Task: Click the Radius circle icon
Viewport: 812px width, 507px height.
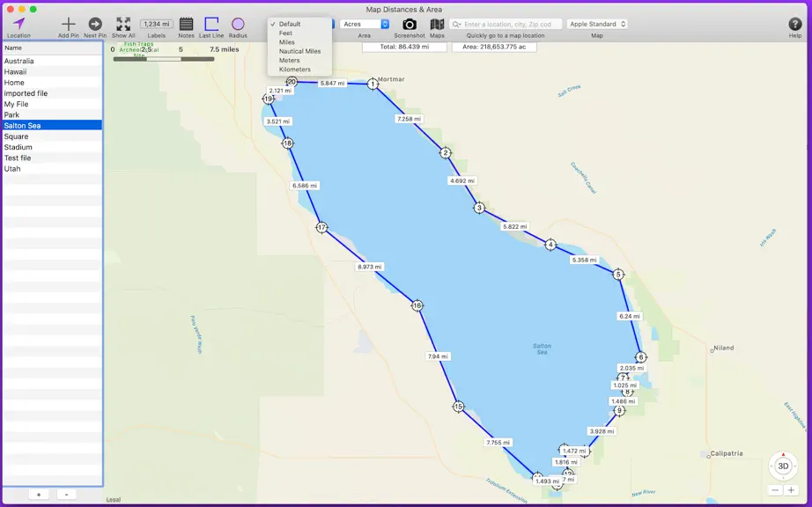Action: [238, 24]
